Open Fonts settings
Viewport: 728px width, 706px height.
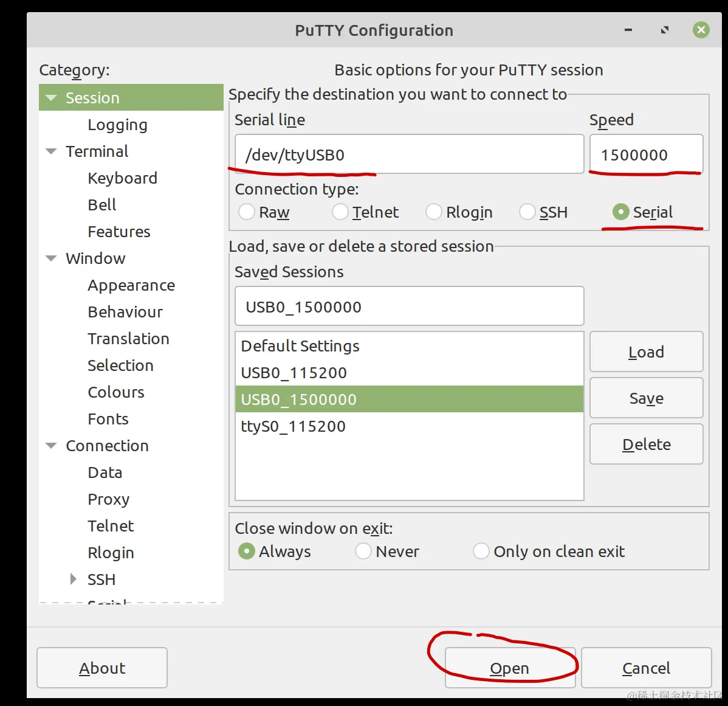tap(108, 420)
